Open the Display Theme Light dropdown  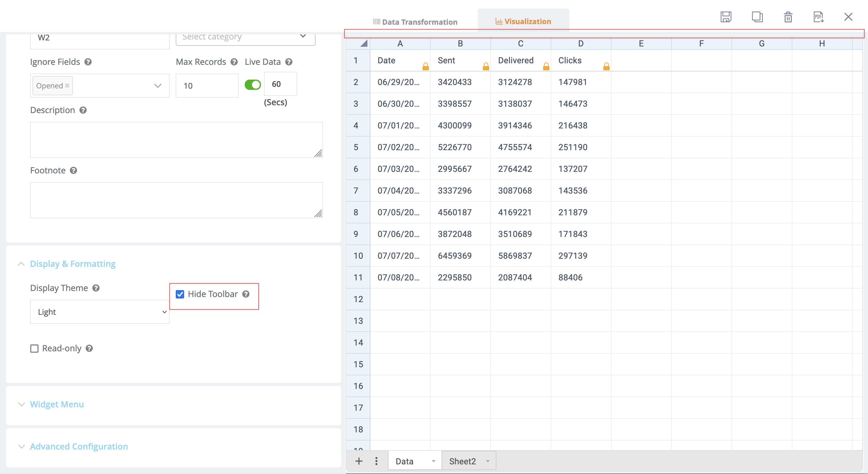point(100,312)
